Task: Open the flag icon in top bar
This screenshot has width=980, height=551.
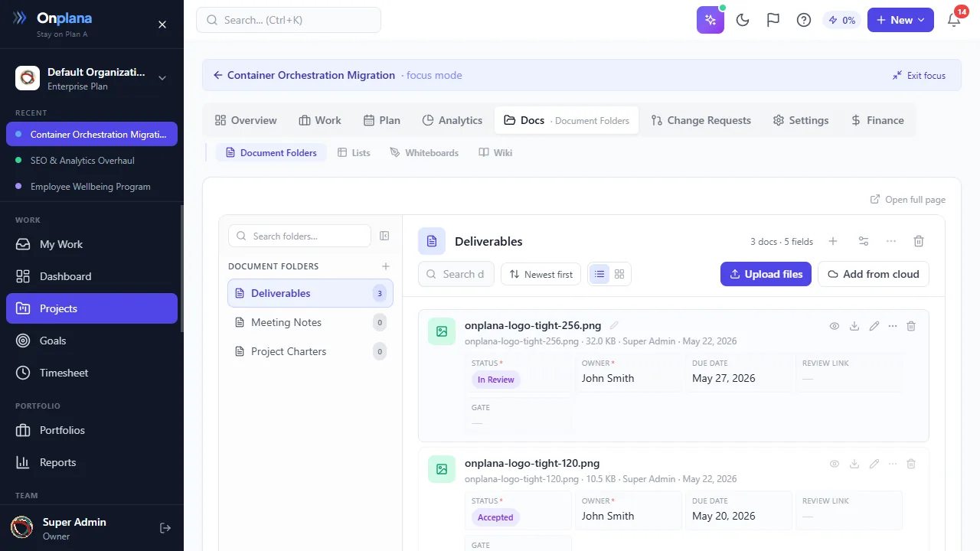Action: (773, 20)
